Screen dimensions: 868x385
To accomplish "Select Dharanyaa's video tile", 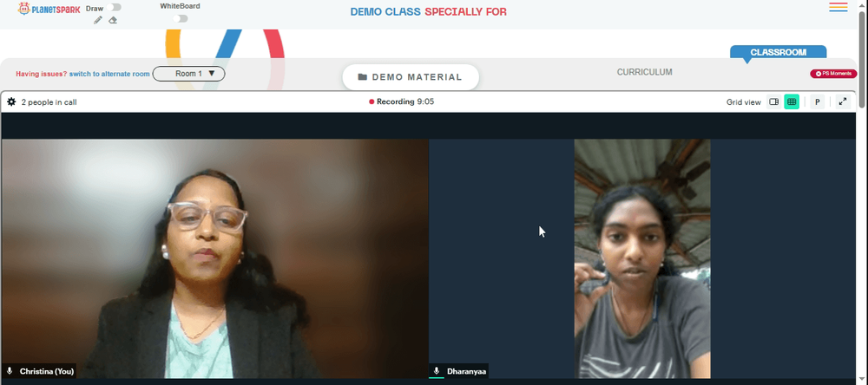I will coord(642,259).
